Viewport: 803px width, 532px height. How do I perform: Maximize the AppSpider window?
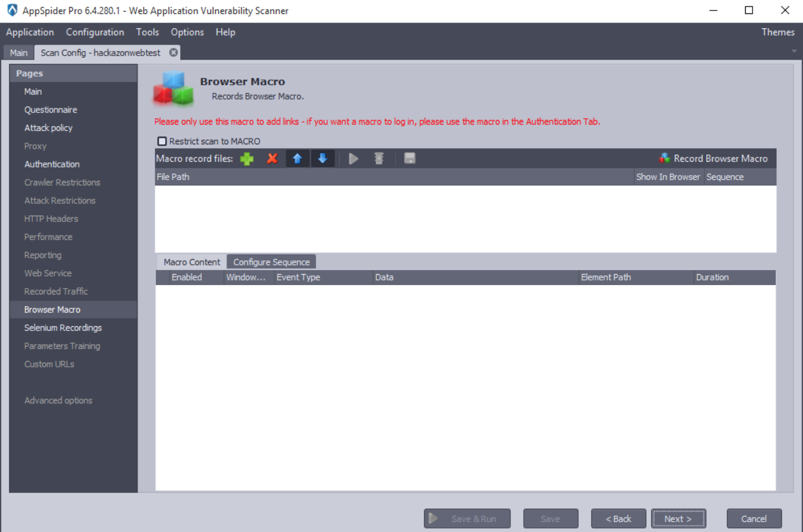pyautogui.click(x=749, y=10)
